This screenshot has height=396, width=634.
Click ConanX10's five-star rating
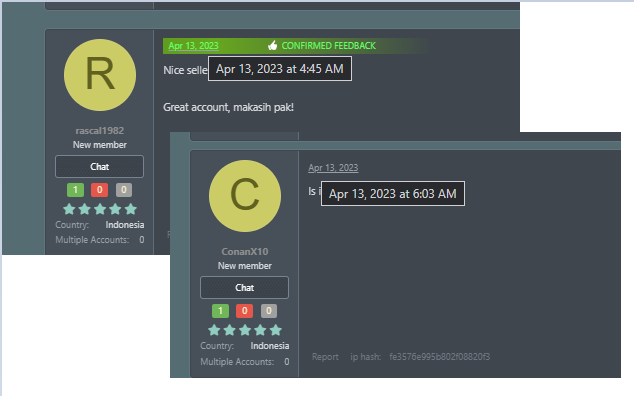coord(245,330)
